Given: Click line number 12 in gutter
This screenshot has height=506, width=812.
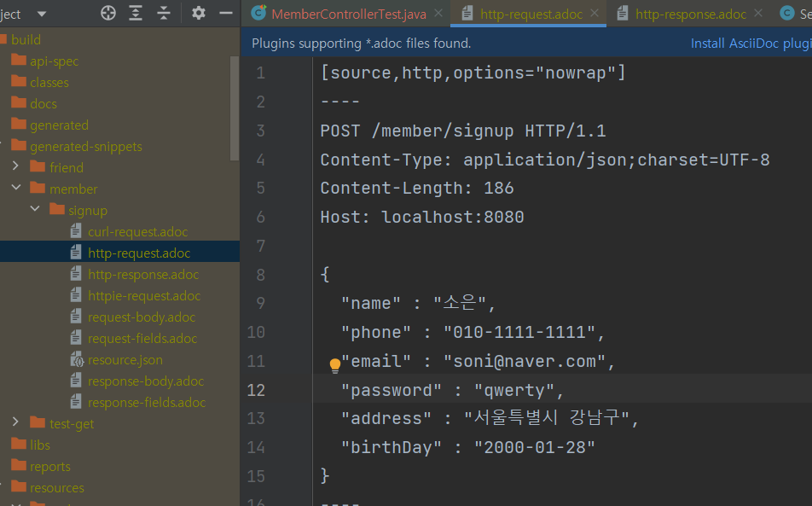Looking at the screenshot, I should [257, 389].
